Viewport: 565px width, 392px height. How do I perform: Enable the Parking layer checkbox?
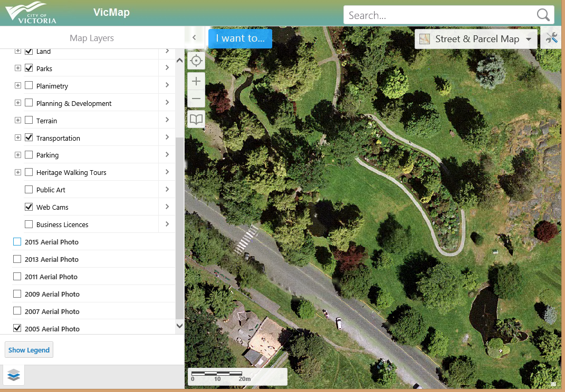[x=29, y=155]
